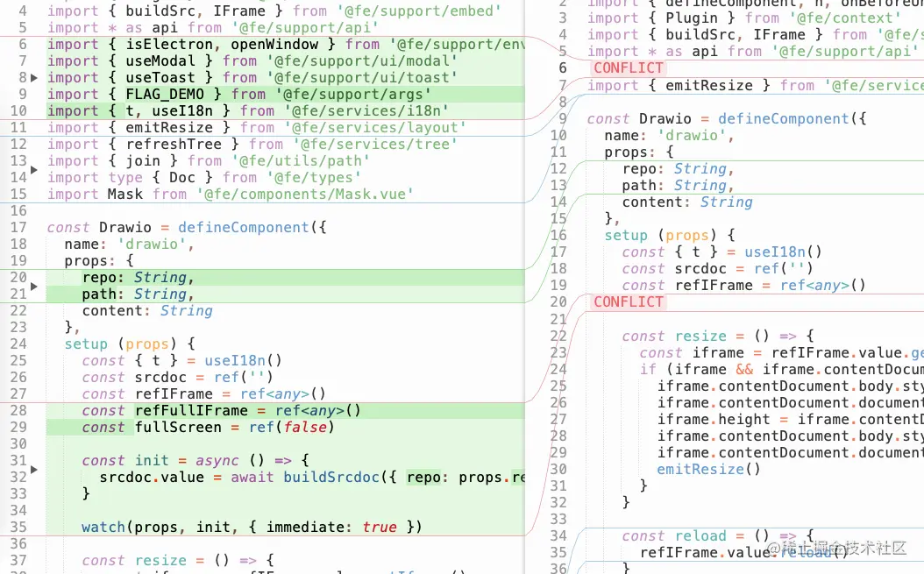The height and width of the screenshot is (574, 924).
Task: Click the apply arrow beside the useToast import line
Action: [x=34, y=78]
